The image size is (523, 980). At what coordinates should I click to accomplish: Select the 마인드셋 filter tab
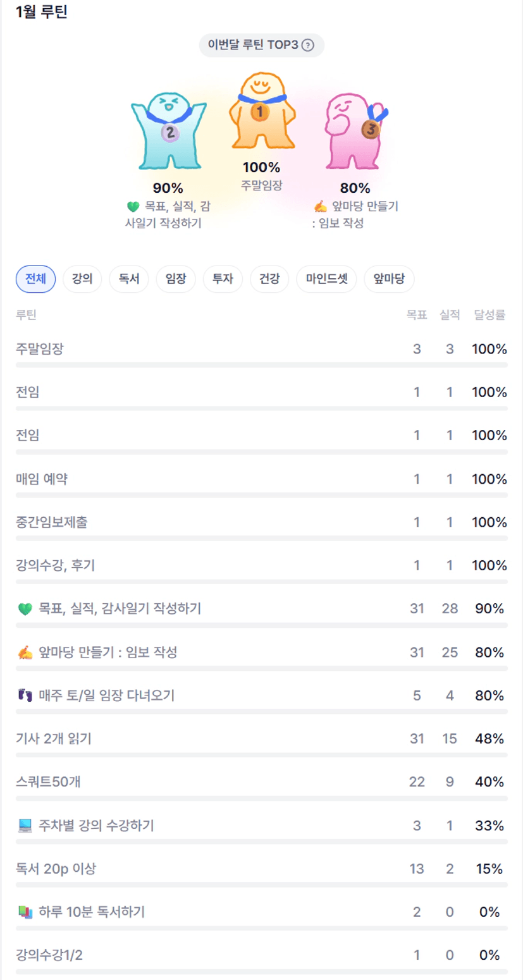click(x=326, y=279)
